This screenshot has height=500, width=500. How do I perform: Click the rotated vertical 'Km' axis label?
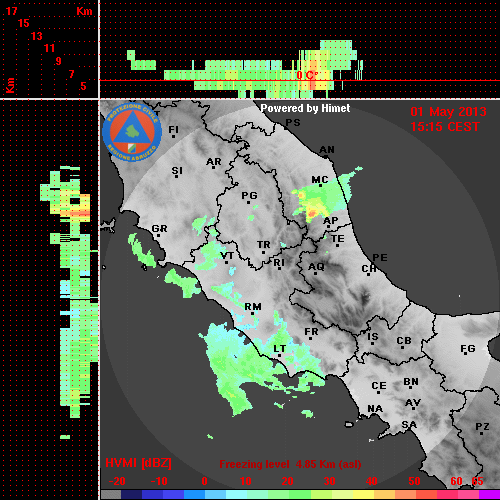click(11, 86)
